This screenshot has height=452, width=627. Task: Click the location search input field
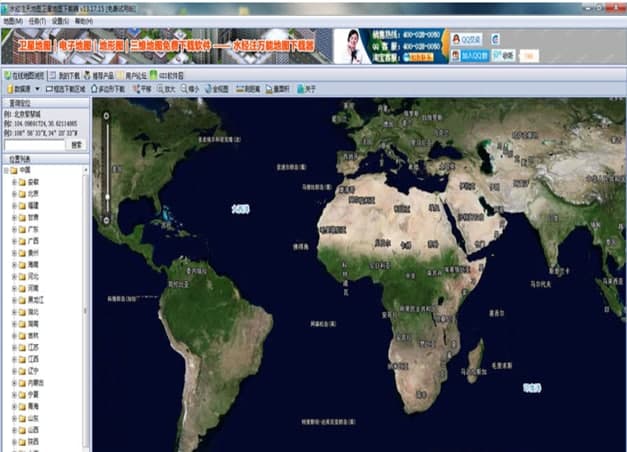click(34, 145)
